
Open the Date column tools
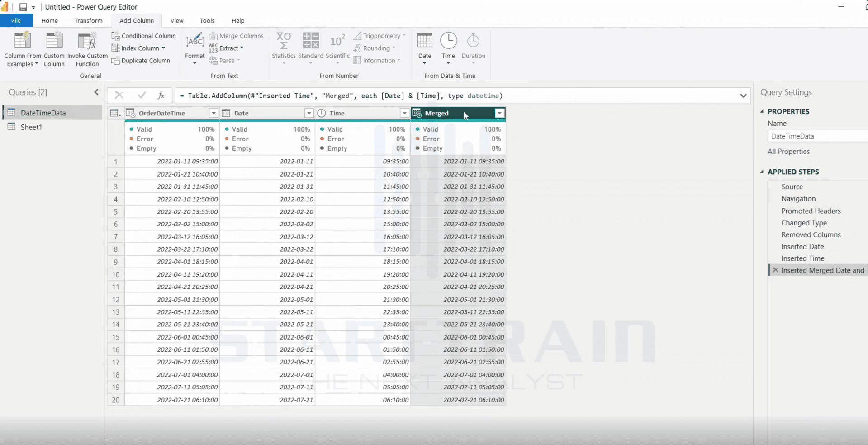click(x=424, y=48)
